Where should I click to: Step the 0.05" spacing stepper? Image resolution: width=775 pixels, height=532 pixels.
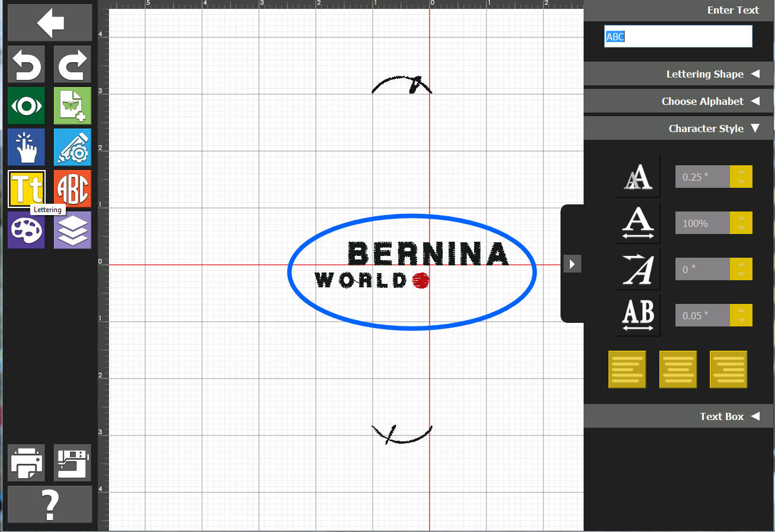[741, 315]
